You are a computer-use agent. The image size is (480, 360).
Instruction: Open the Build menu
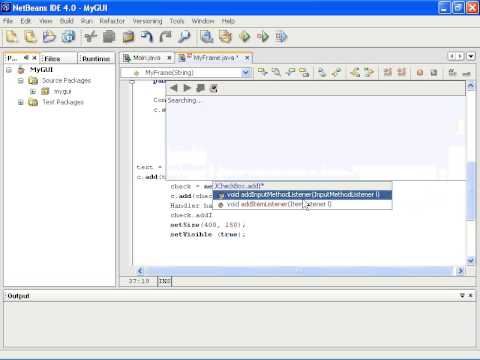[x=66, y=21]
